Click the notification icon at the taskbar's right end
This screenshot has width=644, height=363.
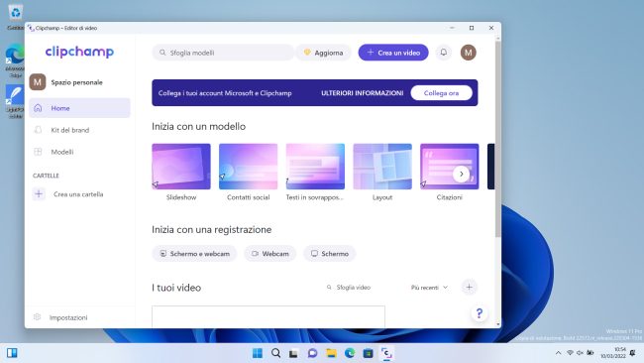633,353
